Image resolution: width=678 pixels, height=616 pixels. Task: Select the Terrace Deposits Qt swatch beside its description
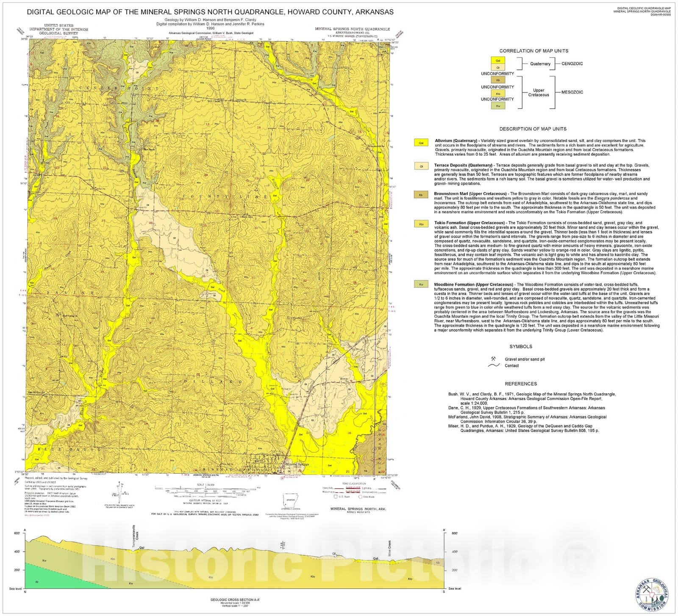tap(421, 166)
